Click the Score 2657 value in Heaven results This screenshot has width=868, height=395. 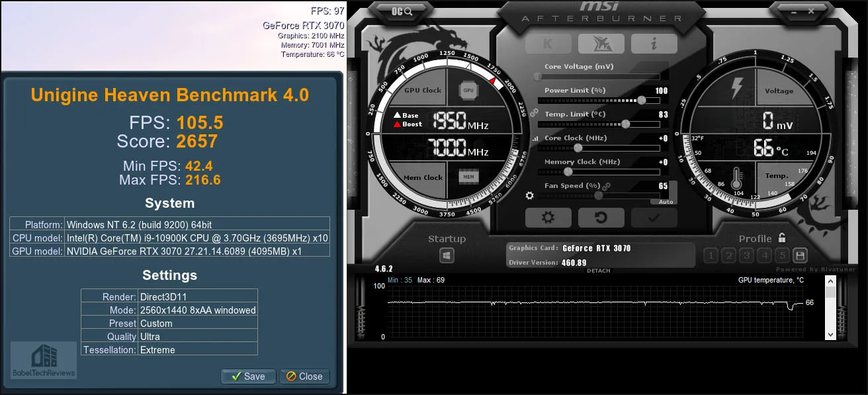pos(196,141)
